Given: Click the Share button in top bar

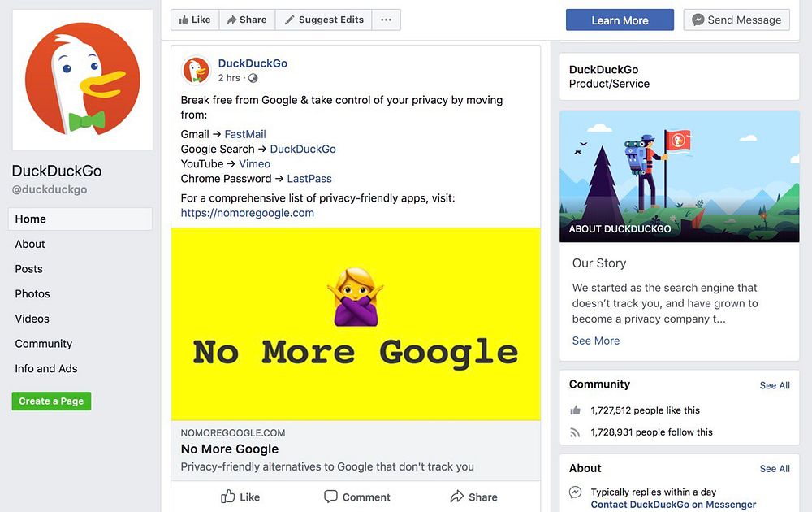Looking at the screenshot, I should pos(247,20).
